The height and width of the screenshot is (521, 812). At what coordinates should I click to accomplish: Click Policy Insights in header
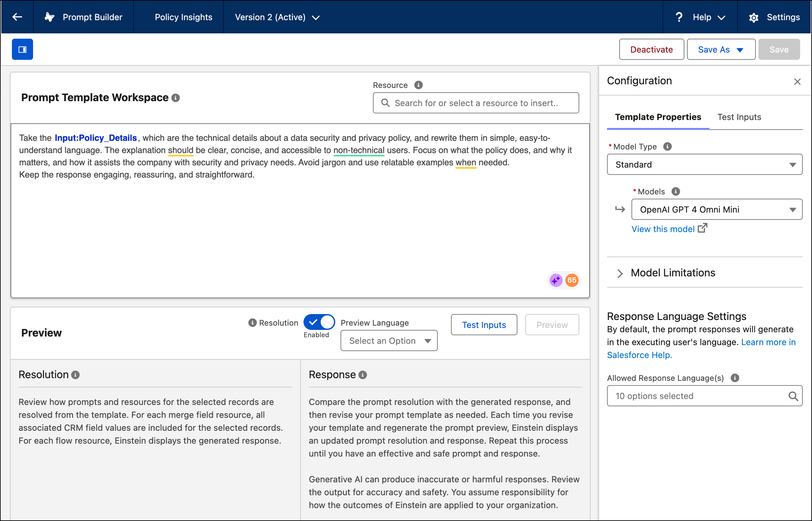tap(183, 17)
